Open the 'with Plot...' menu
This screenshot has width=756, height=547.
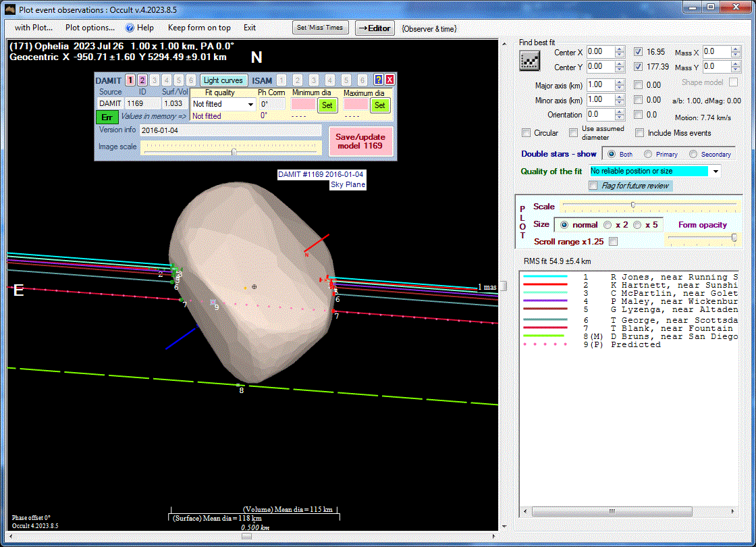coord(34,28)
